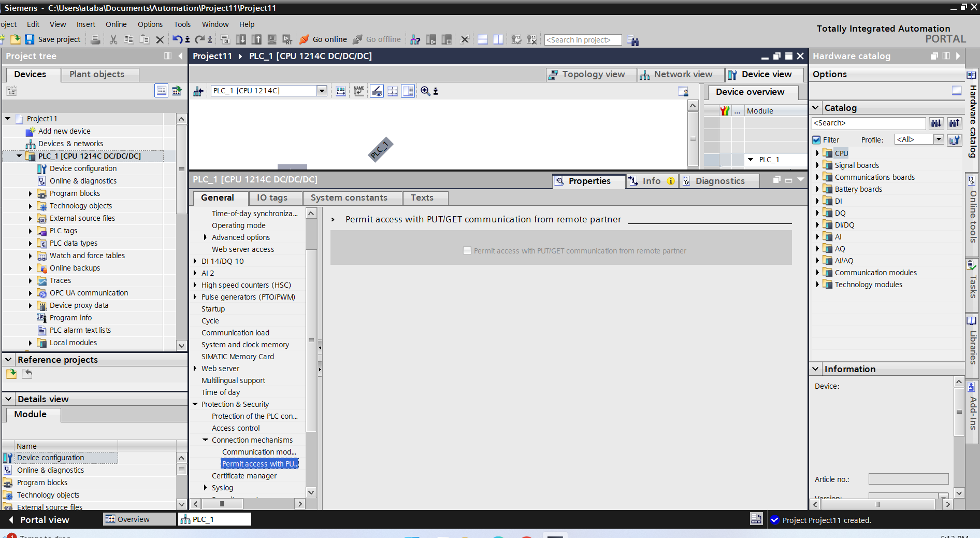Expand the PLC tags tree node
The image size is (980, 538).
coord(30,231)
